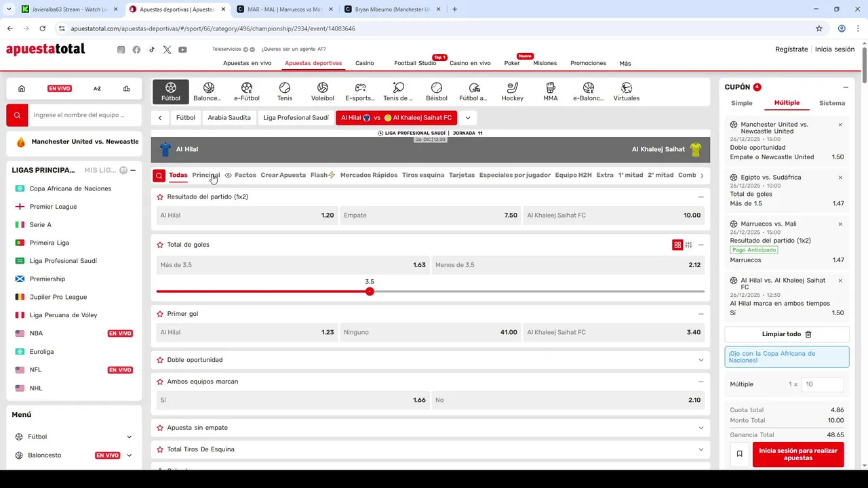Switch coupon to Simple tab
The height and width of the screenshot is (488, 868).
pos(742,103)
